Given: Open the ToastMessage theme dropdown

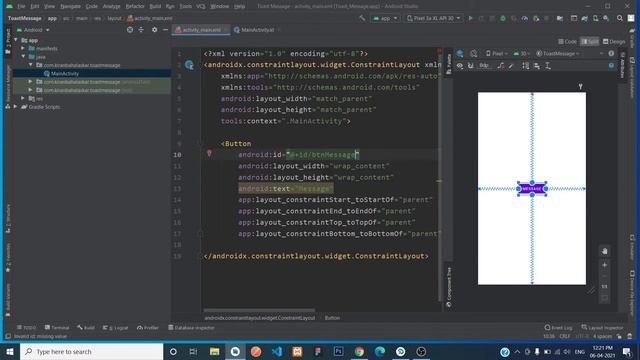Looking at the screenshot, I should coord(558,53).
